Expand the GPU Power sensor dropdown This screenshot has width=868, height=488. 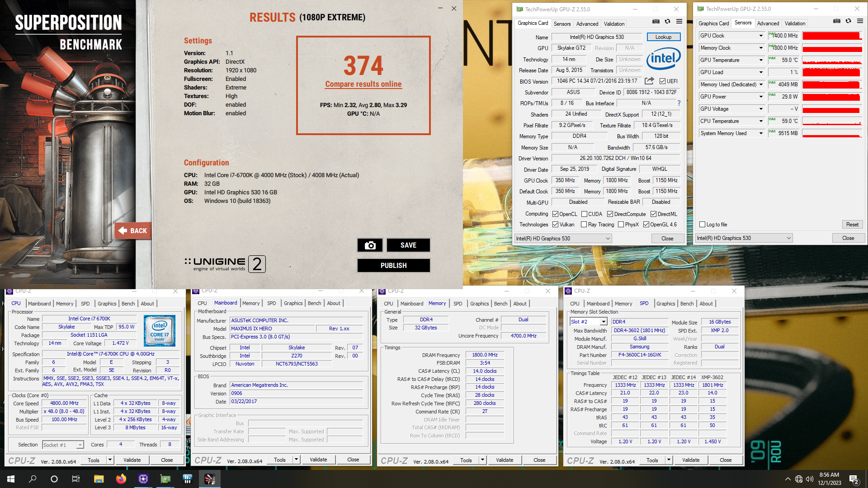[x=761, y=97]
